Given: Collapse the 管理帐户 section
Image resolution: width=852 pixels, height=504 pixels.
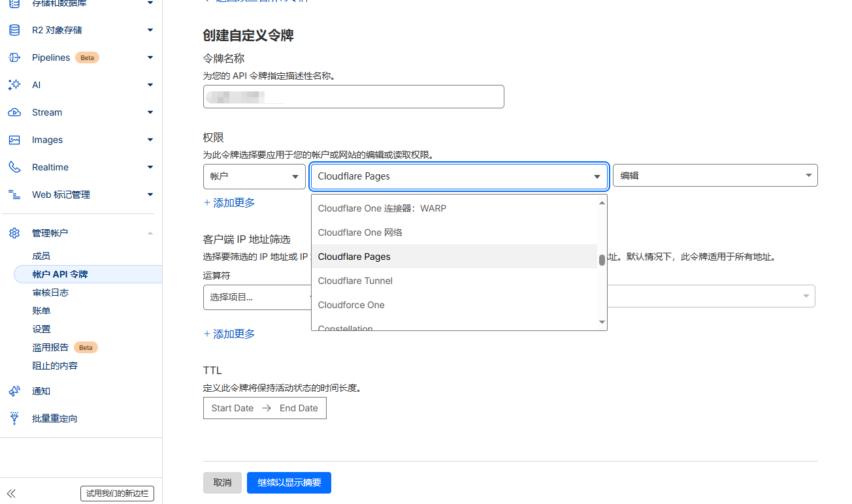Looking at the screenshot, I should tap(150, 233).
